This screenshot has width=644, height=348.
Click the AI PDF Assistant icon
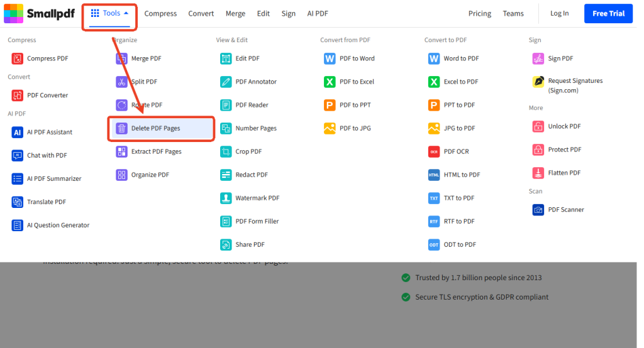pyautogui.click(x=17, y=132)
